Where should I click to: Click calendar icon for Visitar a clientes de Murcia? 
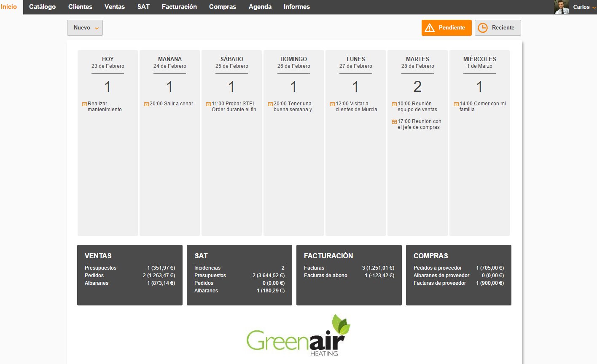pos(332,104)
